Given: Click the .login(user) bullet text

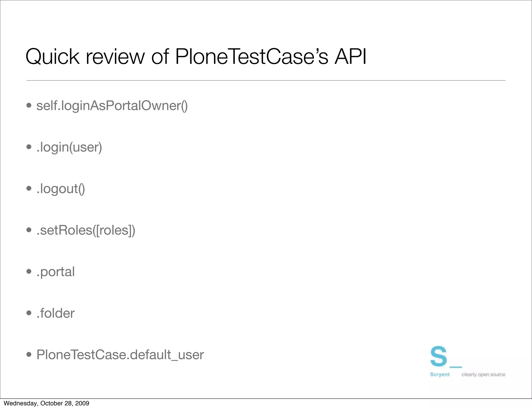Looking at the screenshot, I should (69, 147).
